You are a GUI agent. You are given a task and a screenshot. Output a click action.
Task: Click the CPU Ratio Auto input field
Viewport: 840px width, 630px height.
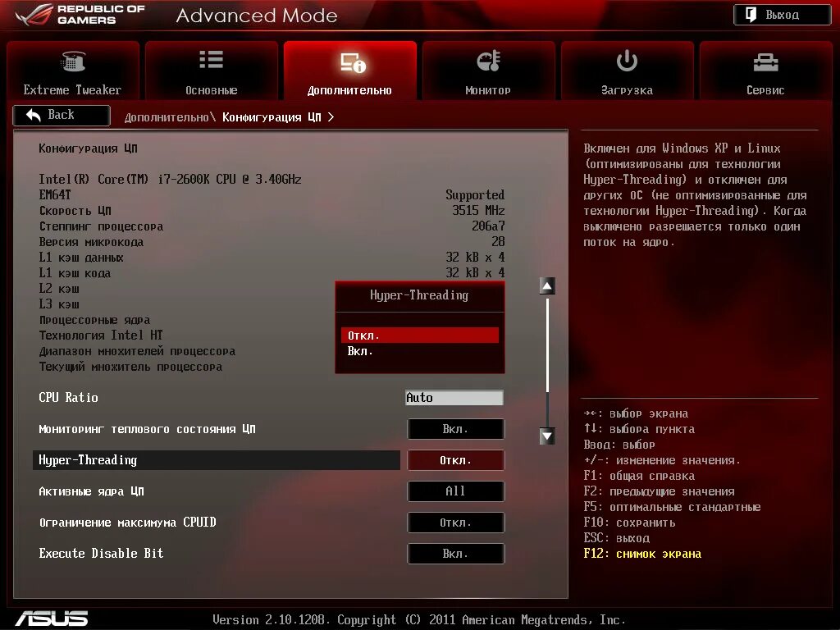tap(454, 398)
